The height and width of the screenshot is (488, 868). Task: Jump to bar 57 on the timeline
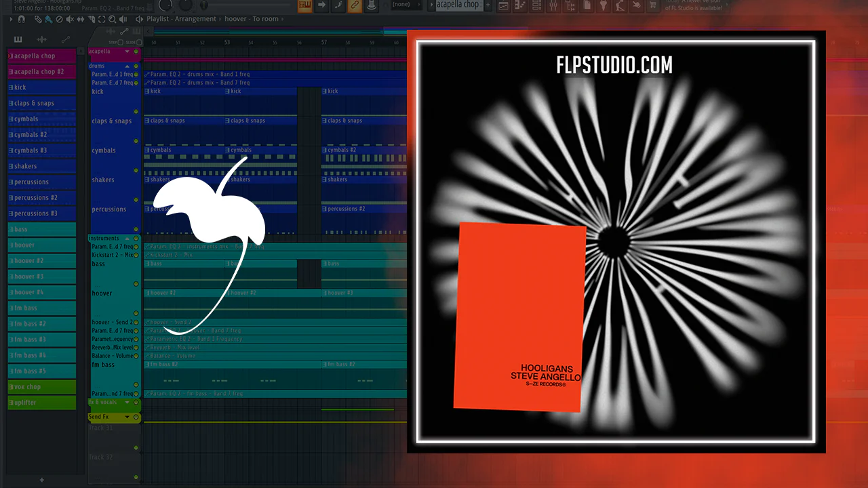click(x=324, y=42)
